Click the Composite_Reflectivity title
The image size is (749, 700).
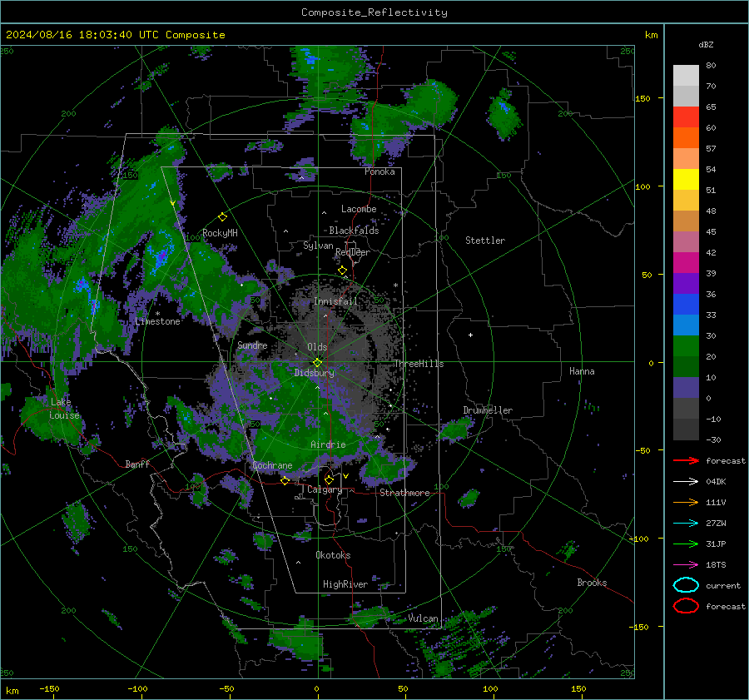(374, 12)
